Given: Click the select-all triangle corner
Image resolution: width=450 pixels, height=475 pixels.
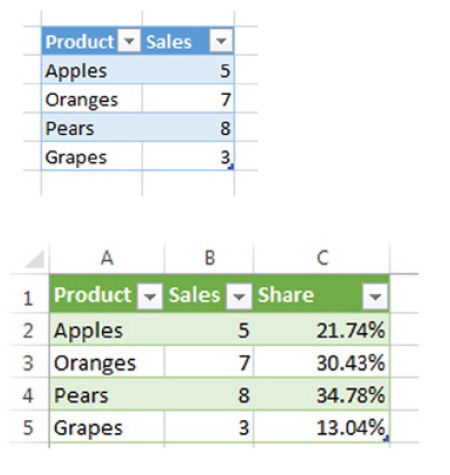Looking at the screenshot, I should 35,259.
